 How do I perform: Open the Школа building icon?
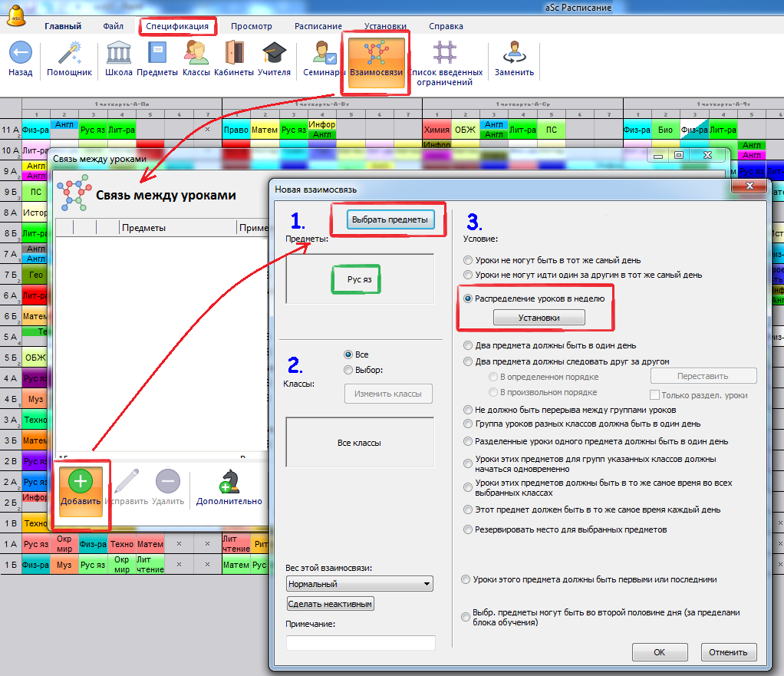pos(118,53)
